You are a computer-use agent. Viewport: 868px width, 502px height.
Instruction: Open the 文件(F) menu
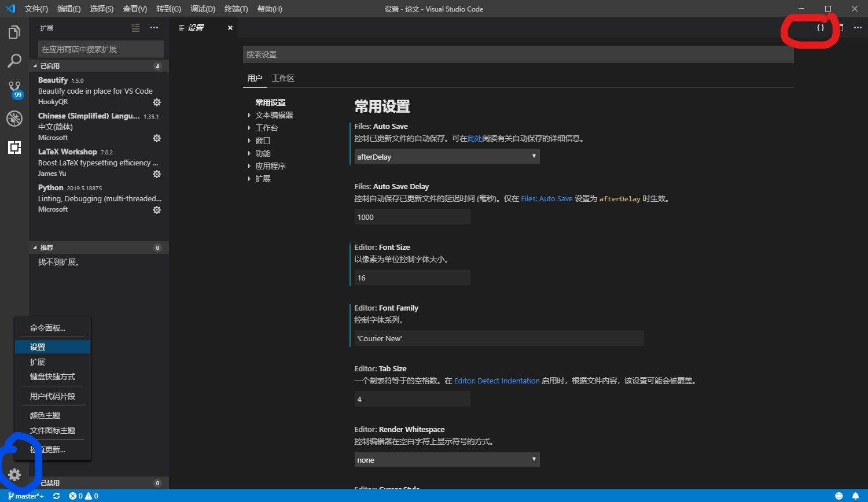[36, 9]
